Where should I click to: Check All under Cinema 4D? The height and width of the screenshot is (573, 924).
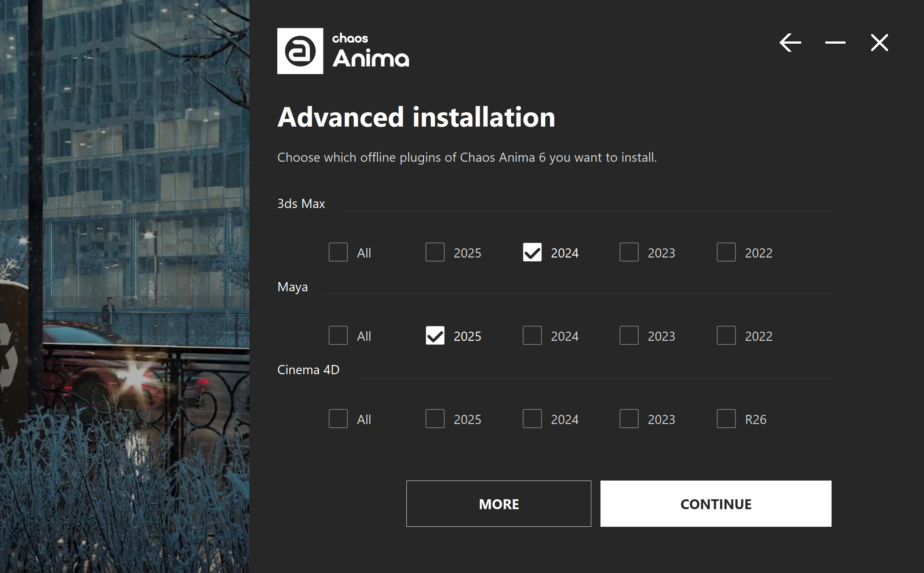pos(338,419)
